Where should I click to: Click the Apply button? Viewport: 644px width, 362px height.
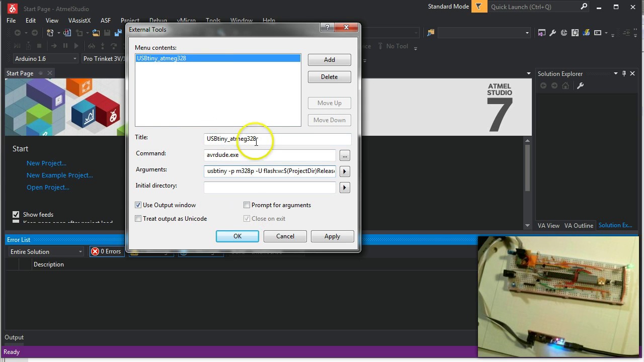tap(332, 236)
